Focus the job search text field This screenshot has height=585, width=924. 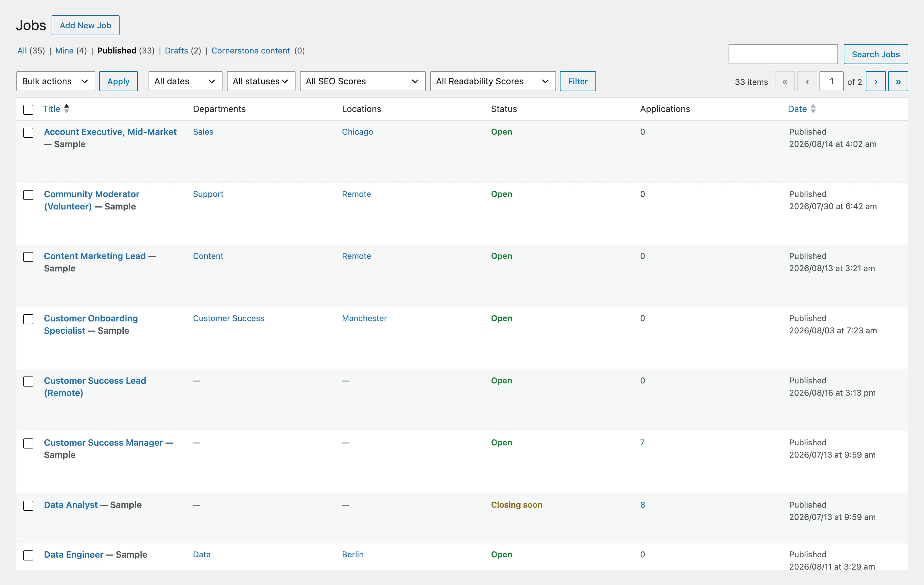tap(783, 54)
